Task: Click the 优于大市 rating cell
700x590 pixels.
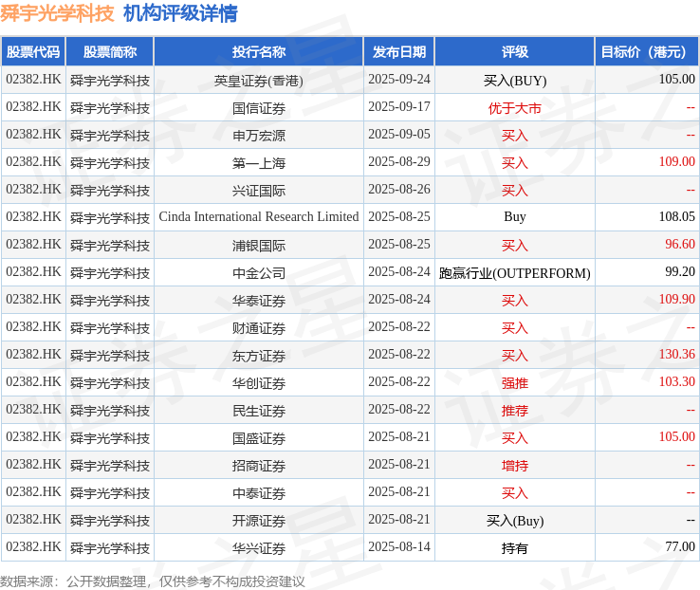Action: tap(515, 107)
